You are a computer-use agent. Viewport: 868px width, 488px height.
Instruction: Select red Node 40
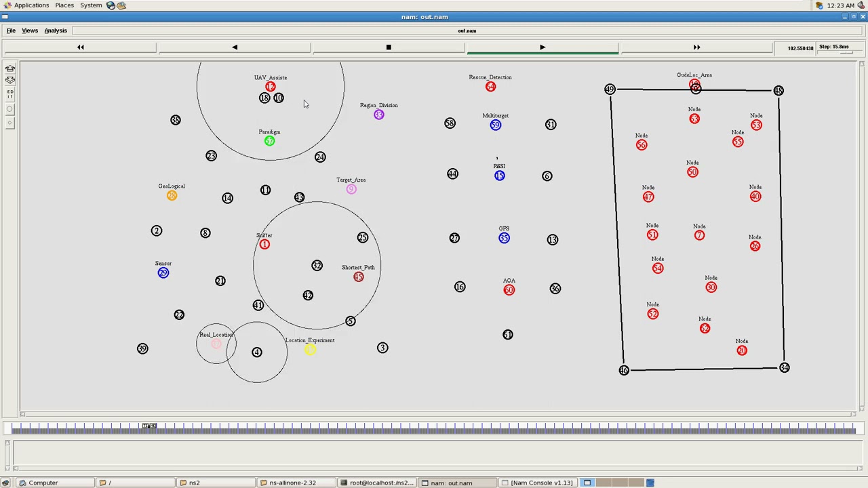point(755,197)
